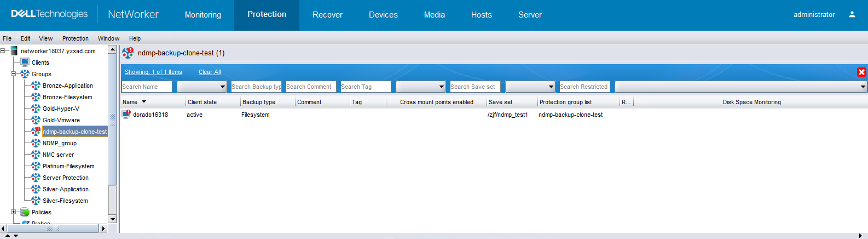Screen dimensions: 868x239
Task: Click the Server Protection group icon
Action: click(36, 178)
